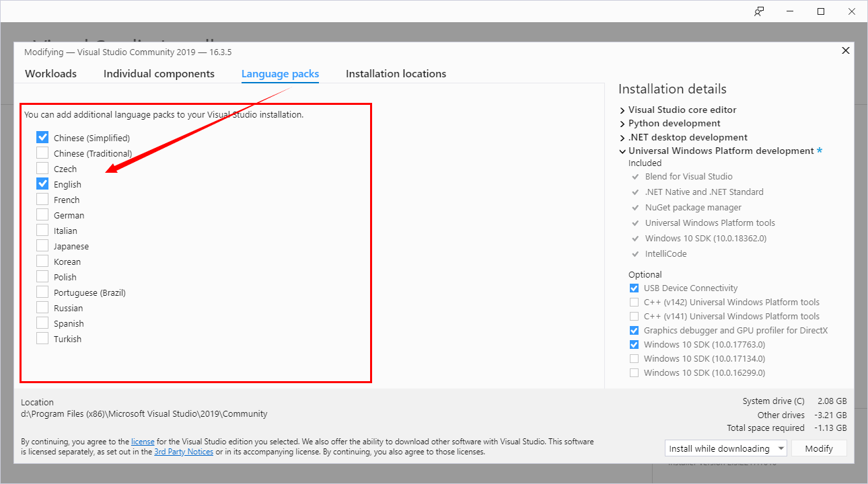Viewport: 868px width, 484px height.
Task: Tick the Russian language checkbox
Action: pos(42,308)
